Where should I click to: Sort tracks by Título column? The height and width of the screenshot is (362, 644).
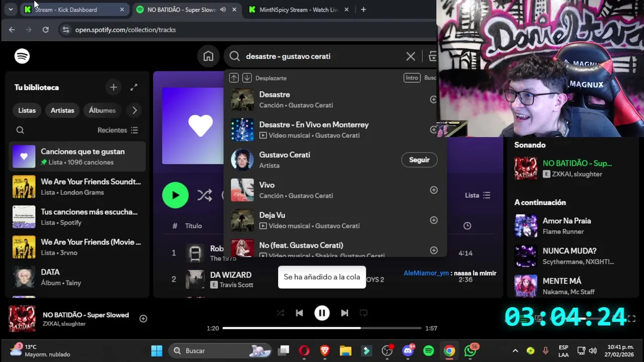click(193, 226)
